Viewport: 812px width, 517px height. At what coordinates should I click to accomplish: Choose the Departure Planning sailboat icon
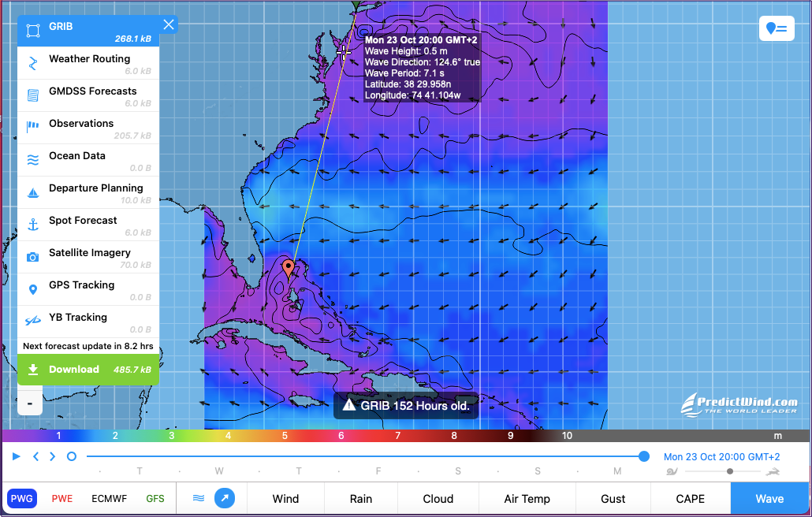coord(33,193)
